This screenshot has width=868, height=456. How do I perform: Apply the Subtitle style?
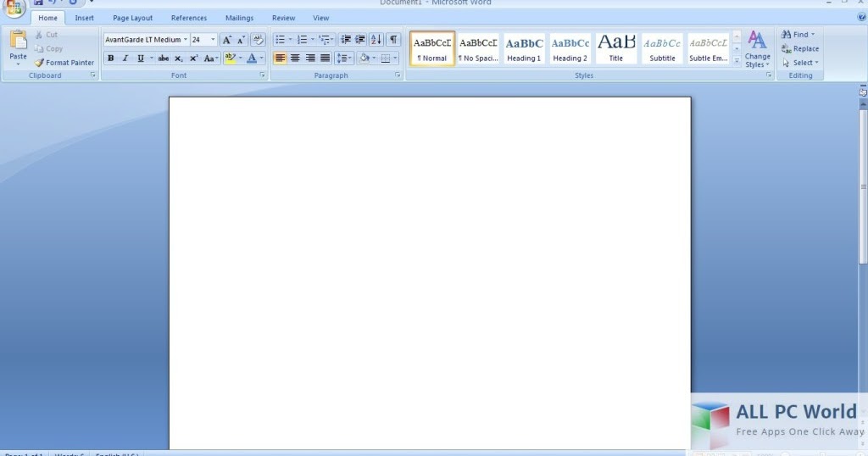(x=662, y=48)
